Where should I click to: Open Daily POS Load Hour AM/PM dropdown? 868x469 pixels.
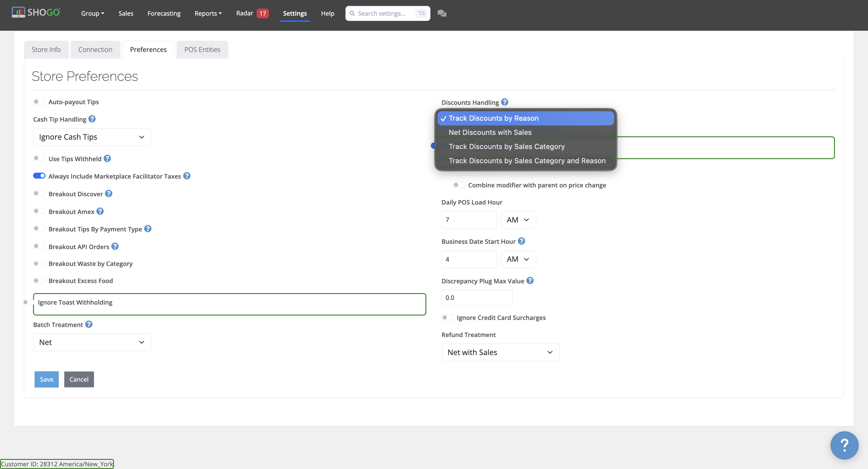click(x=518, y=220)
